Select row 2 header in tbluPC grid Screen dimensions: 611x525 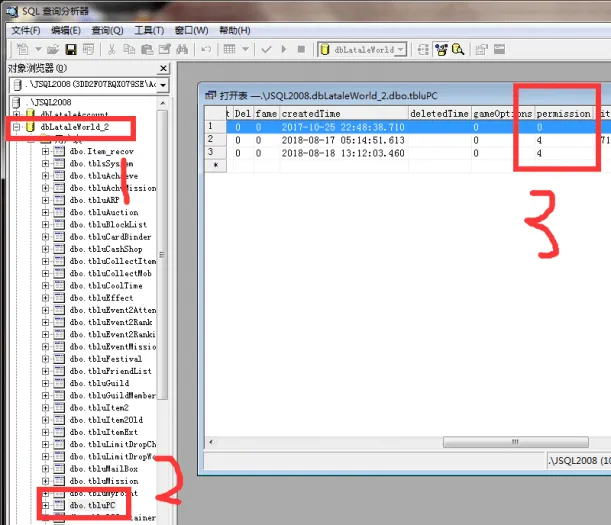pyautogui.click(x=215, y=140)
